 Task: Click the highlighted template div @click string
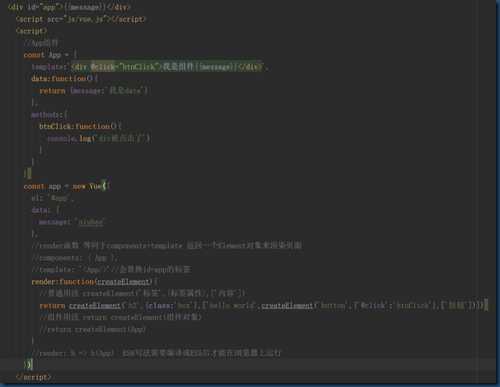tap(167, 67)
